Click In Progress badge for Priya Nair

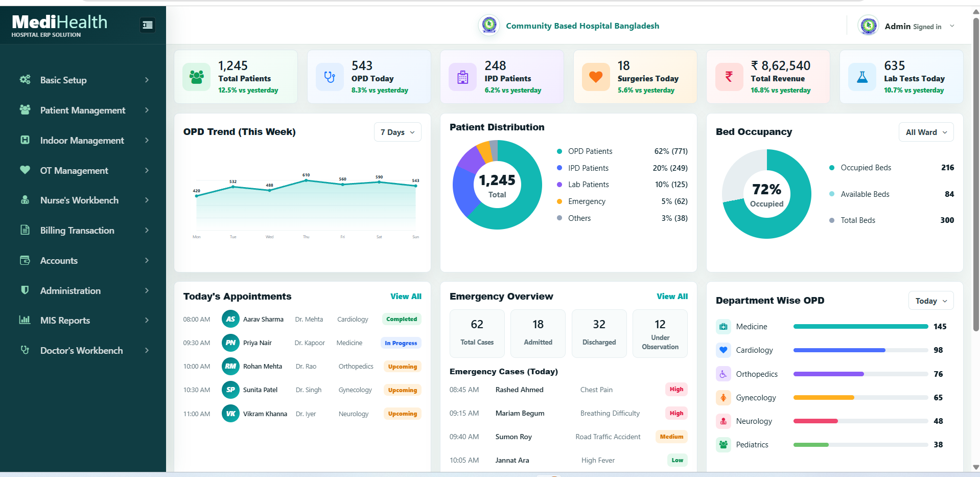click(x=401, y=343)
